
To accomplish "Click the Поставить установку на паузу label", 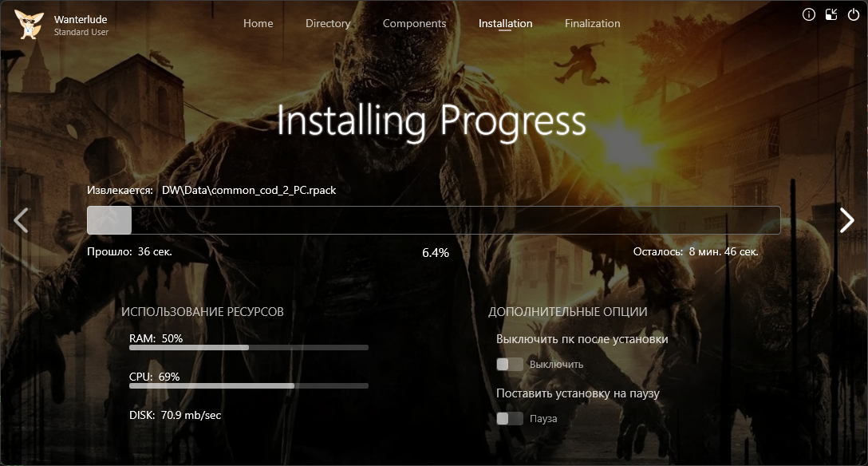I will [x=578, y=393].
